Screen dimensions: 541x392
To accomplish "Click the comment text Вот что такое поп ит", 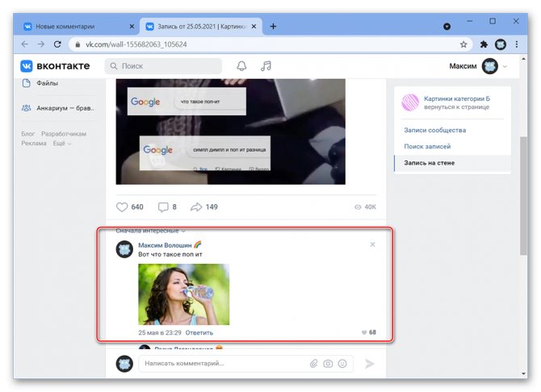I will pos(170,254).
